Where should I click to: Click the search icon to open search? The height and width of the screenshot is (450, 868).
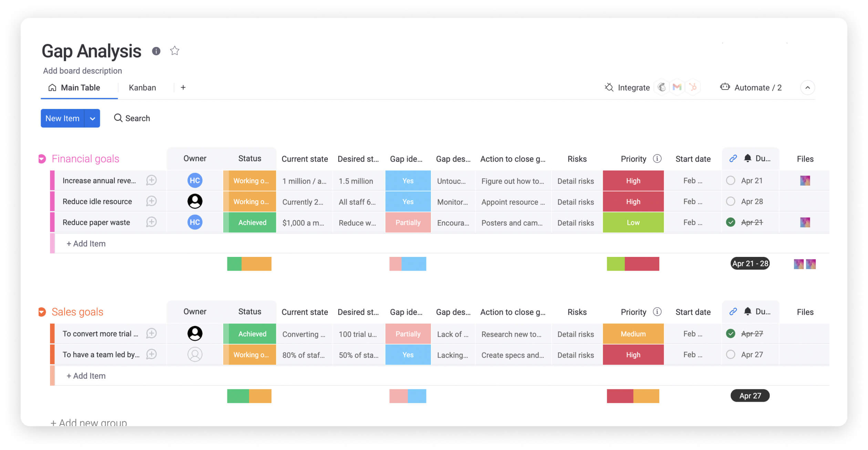pos(117,118)
